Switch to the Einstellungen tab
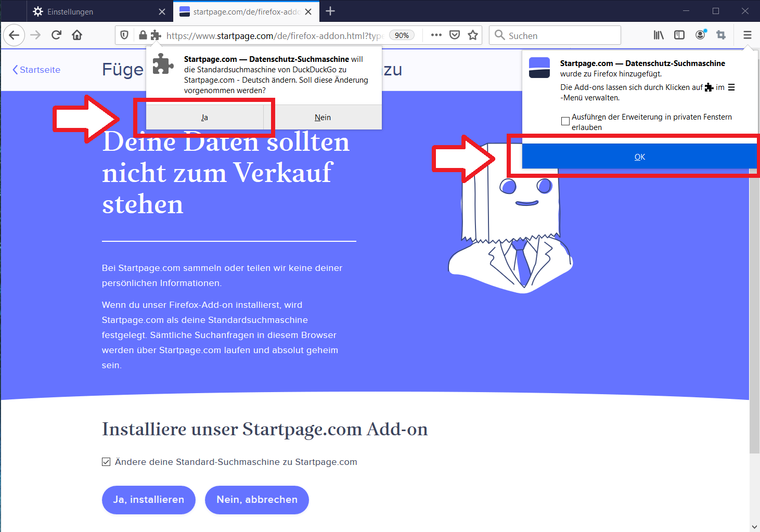 tap(99, 11)
